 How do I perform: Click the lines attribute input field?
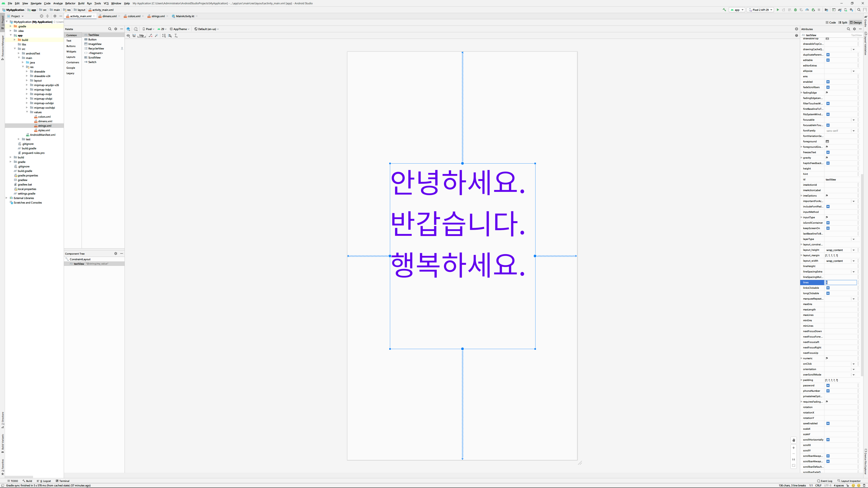tap(840, 283)
